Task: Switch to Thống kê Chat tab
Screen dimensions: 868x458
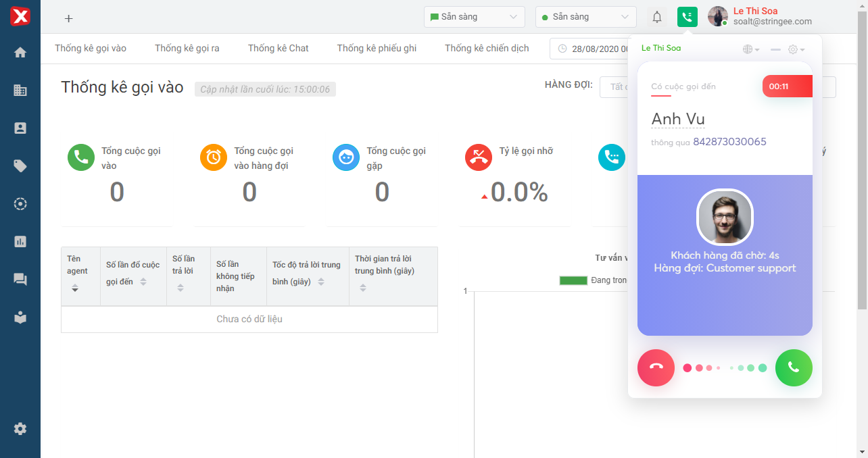Action: click(278, 48)
